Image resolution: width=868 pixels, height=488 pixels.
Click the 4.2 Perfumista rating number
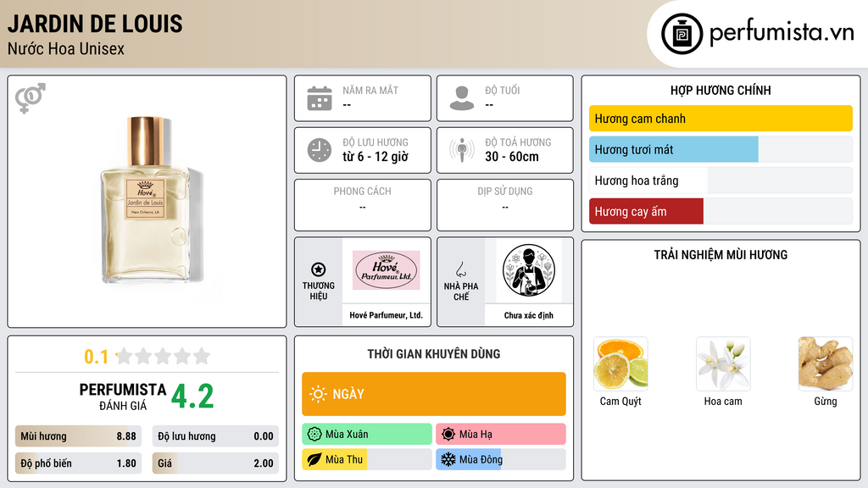point(192,396)
